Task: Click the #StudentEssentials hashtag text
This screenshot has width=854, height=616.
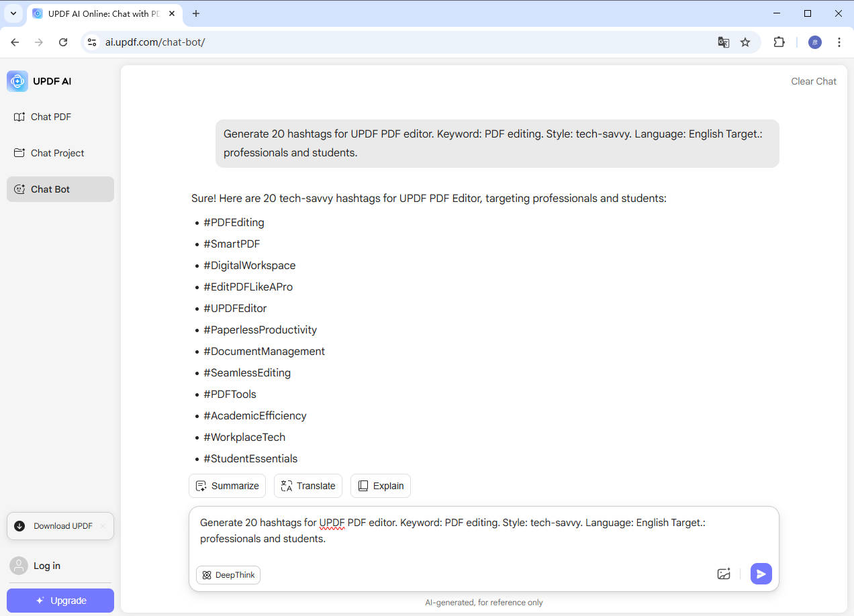Action: click(250, 458)
